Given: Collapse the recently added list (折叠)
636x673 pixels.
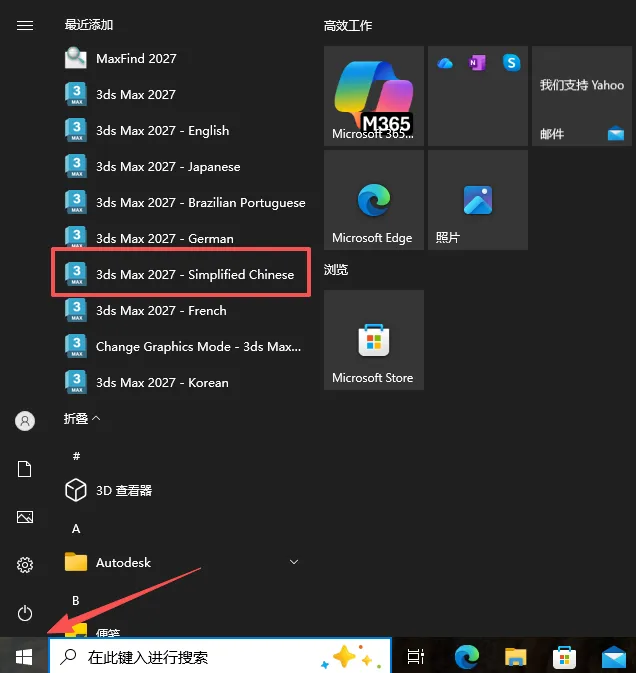Looking at the screenshot, I should coord(82,418).
